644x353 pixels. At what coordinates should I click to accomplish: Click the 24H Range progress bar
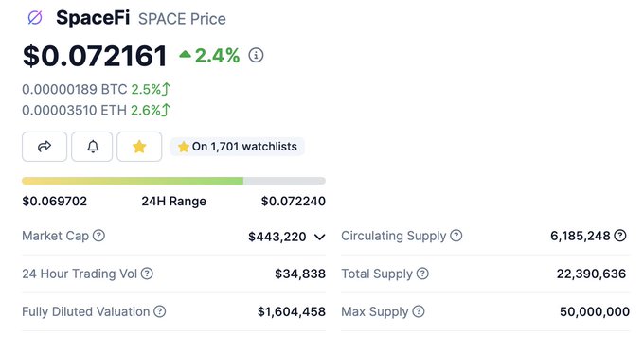[173, 181]
